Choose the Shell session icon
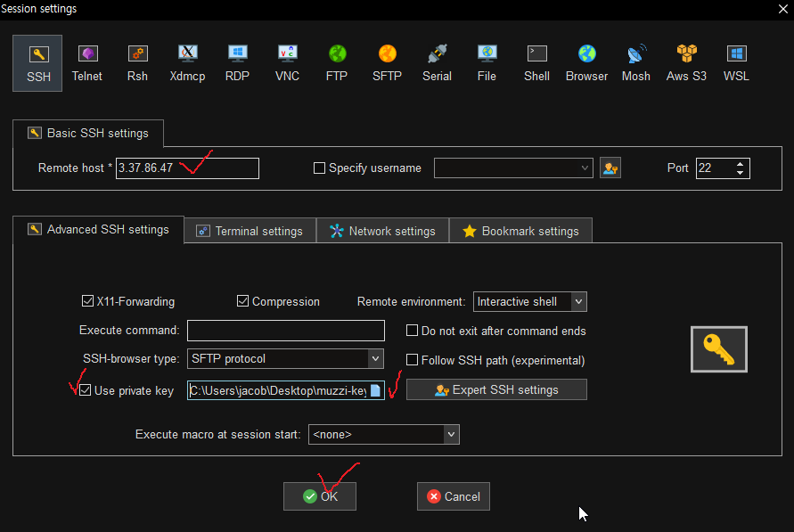This screenshot has height=532, width=794. [536, 63]
